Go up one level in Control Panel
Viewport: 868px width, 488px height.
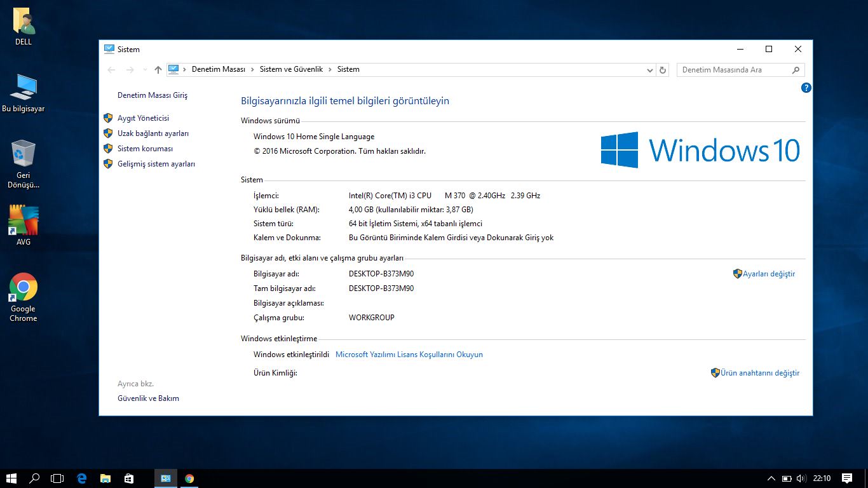point(158,70)
